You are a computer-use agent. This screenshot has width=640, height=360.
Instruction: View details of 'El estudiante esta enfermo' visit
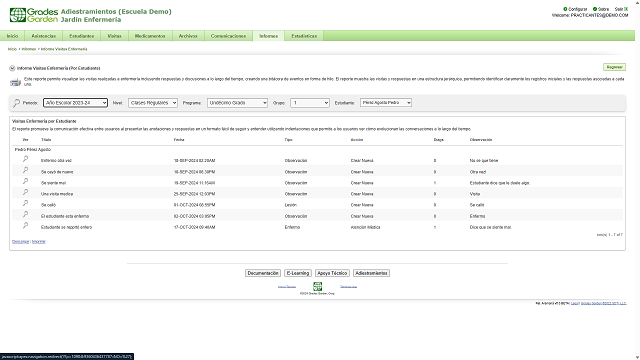tap(25, 214)
